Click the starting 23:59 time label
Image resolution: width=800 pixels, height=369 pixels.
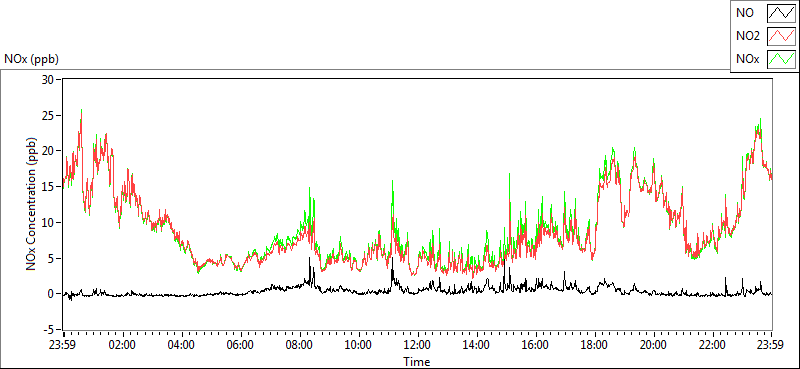tap(62, 344)
